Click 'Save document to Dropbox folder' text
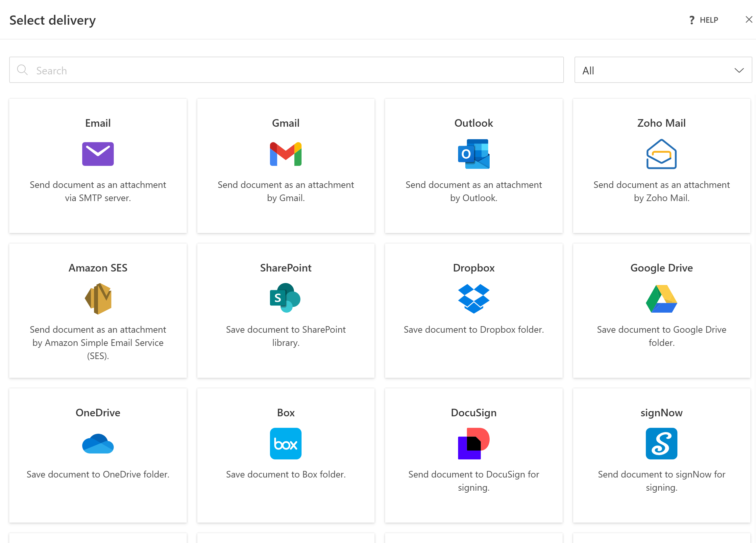This screenshot has width=756, height=543. coord(473,329)
